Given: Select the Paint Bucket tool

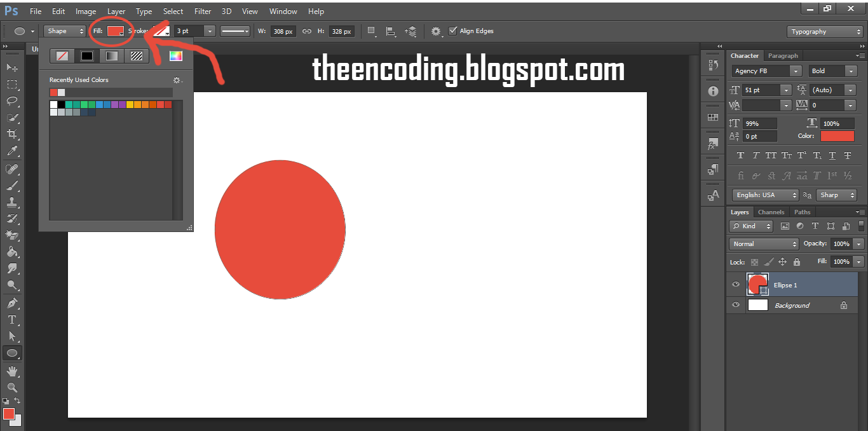Looking at the screenshot, I should click(x=12, y=252).
